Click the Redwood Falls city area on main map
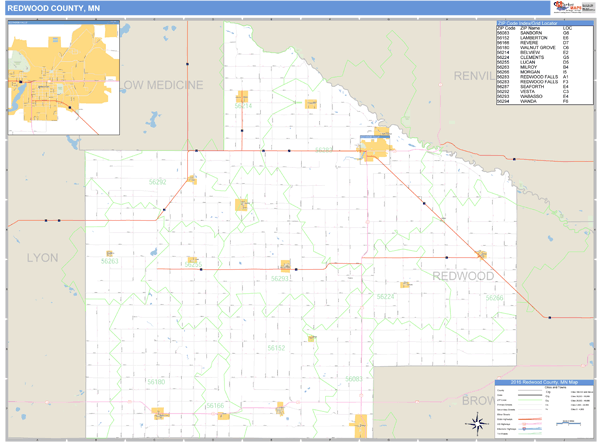 tap(377, 151)
